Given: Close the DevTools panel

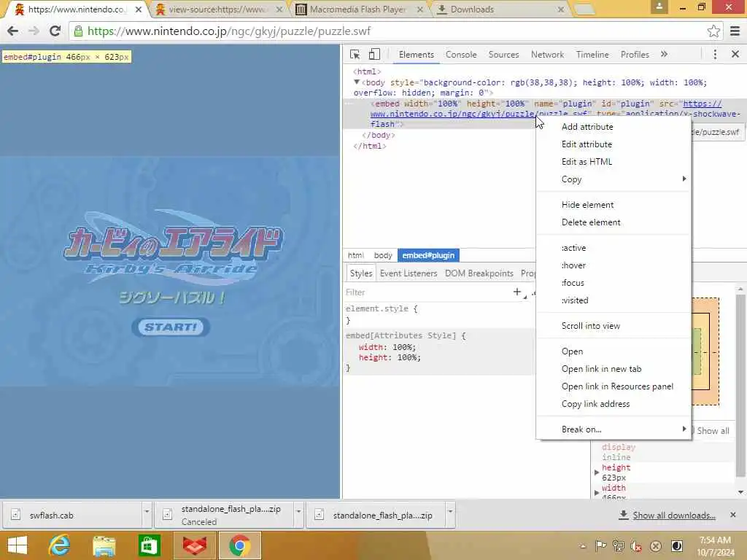Looking at the screenshot, I should click(x=735, y=54).
